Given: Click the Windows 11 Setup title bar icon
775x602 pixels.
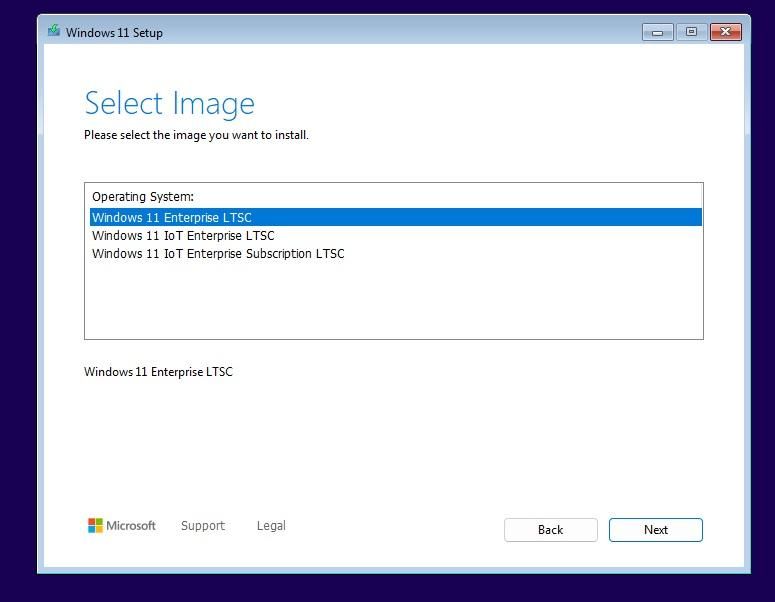Looking at the screenshot, I should [x=54, y=31].
